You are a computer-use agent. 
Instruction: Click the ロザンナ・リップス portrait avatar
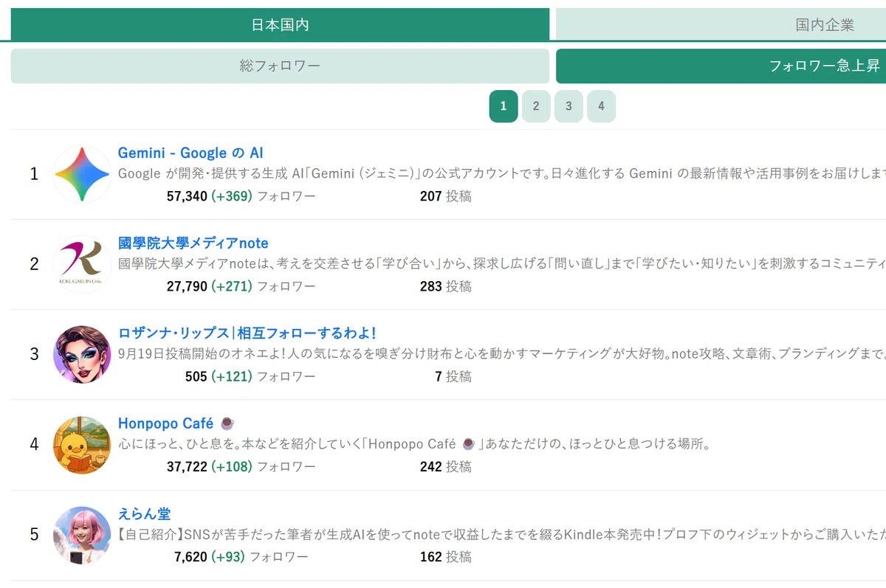point(82,354)
